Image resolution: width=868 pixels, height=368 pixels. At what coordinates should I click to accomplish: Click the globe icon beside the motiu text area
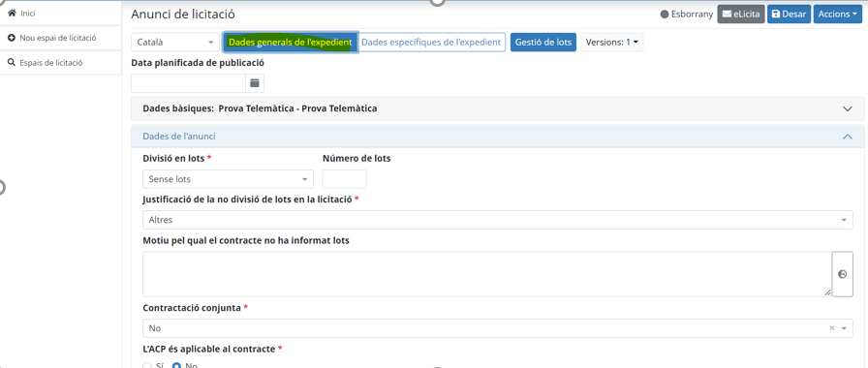pyautogui.click(x=843, y=274)
